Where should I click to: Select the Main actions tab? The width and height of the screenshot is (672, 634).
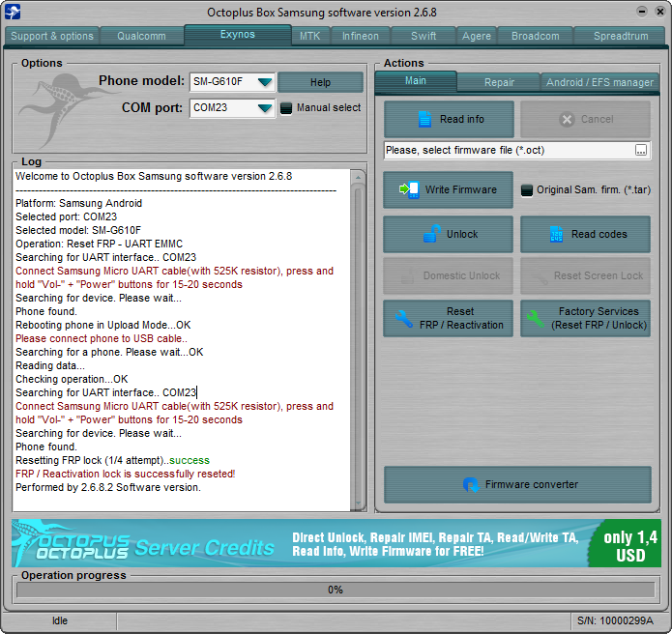pos(415,81)
